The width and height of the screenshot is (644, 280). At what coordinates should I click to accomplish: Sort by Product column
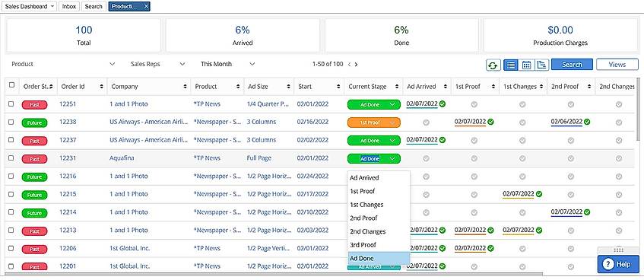(x=238, y=87)
